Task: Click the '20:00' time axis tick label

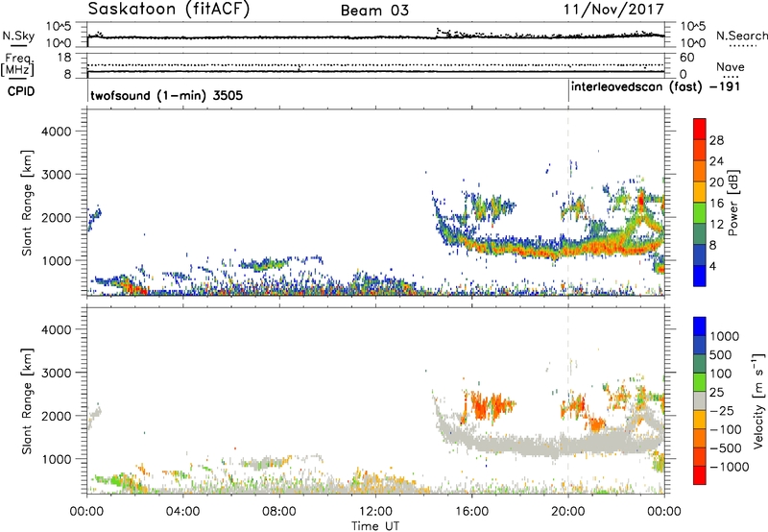Action: pyautogui.click(x=568, y=512)
